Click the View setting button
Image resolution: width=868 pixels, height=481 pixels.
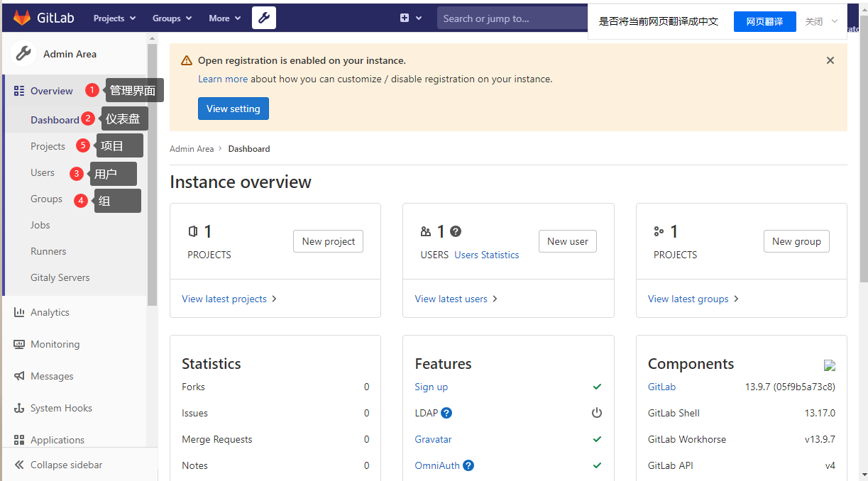click(x=234, y=109)
